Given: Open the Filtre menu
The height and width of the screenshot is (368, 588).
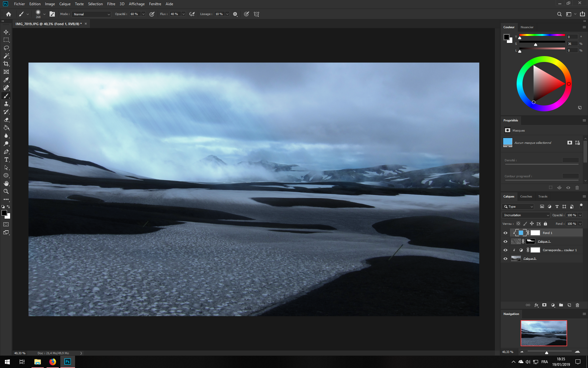Looking at the screenshot, I should tap(111, 4).
